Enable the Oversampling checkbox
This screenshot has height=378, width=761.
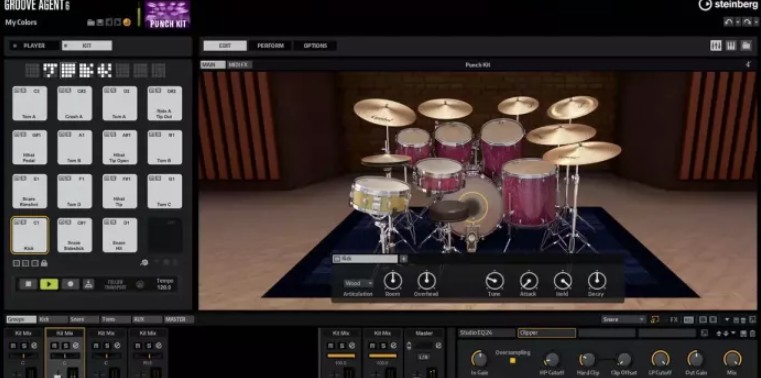512,361
